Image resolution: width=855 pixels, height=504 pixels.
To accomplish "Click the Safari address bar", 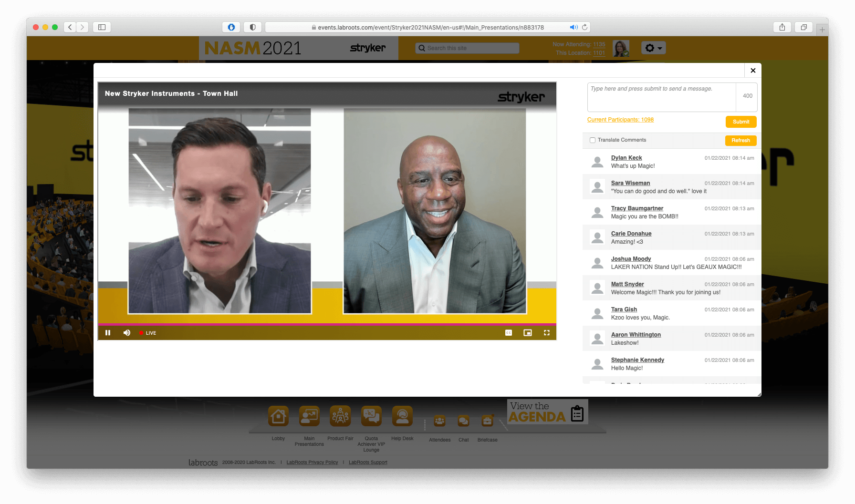I will [x=428, y=27].
